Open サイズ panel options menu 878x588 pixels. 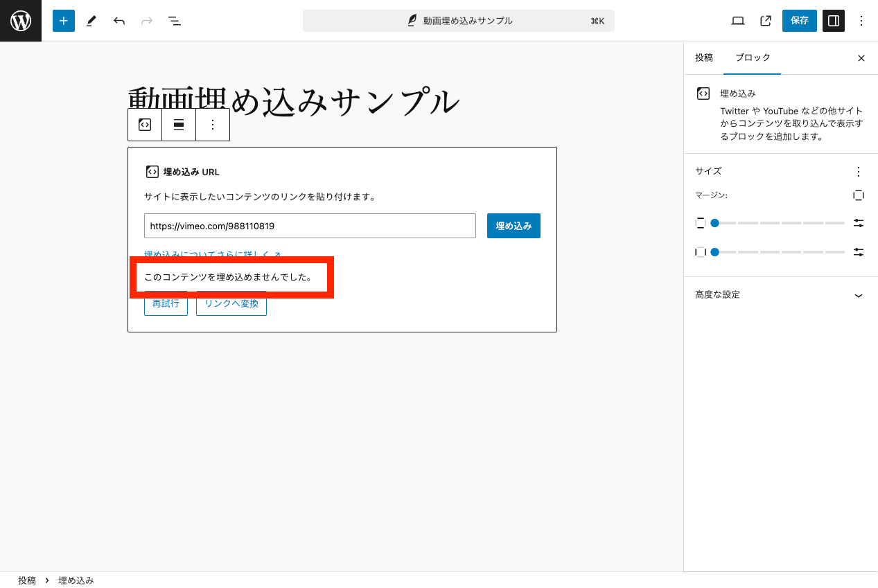click(x=859, y=171)
